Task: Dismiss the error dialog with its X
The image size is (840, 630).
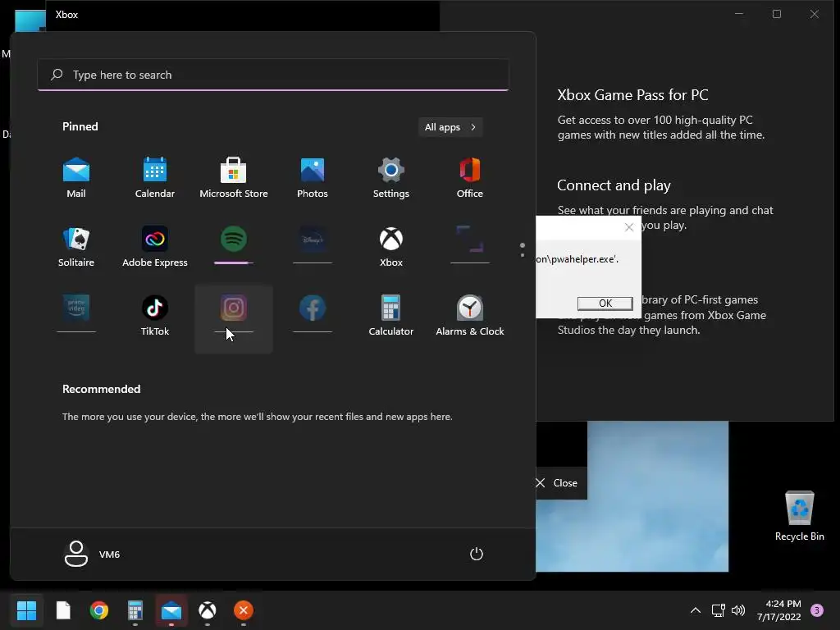Action: (x=629, y=227)
